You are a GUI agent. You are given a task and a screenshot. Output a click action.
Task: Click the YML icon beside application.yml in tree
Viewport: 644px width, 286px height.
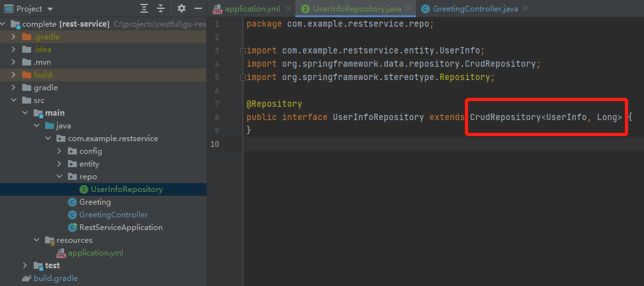click(x=61, y=253)
